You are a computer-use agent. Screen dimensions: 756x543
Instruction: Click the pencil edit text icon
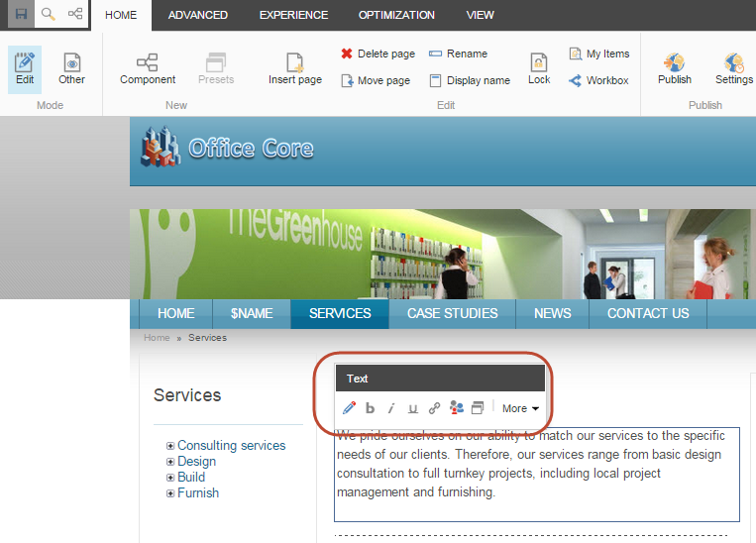[349, 408]
